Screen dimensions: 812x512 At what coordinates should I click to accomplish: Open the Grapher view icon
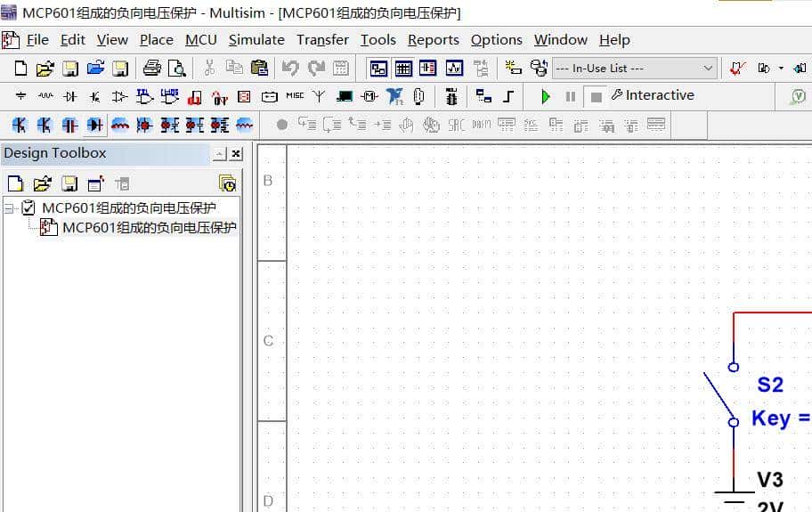point(454,68)
